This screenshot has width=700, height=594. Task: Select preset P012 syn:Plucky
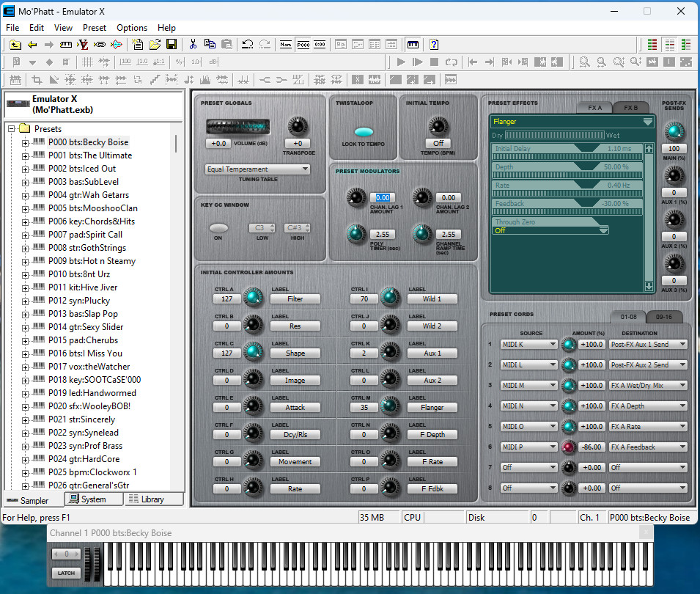pyautogui.click(x=79, y=301)
